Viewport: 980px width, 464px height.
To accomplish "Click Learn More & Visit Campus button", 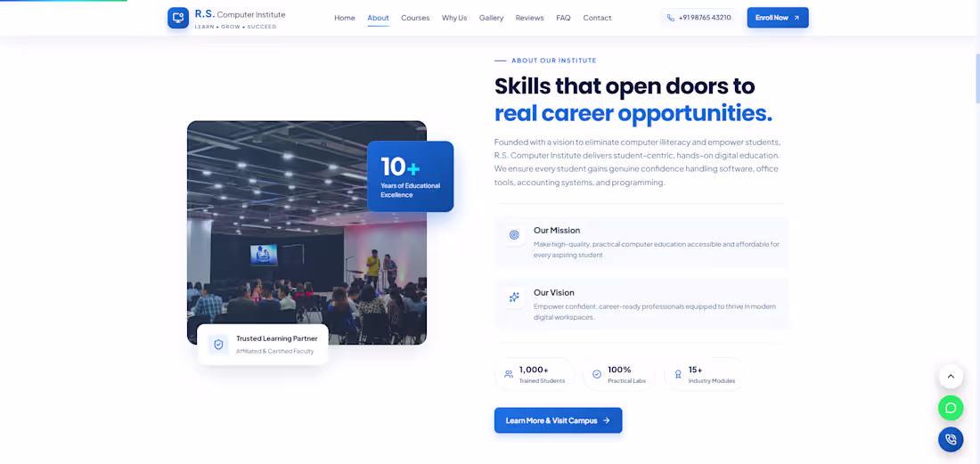I will tap(558, 421).
